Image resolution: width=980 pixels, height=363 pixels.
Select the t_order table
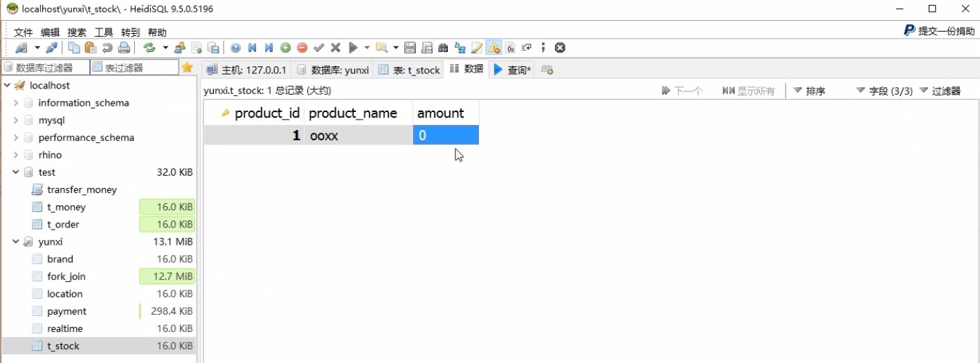click(x=63, y=224)
